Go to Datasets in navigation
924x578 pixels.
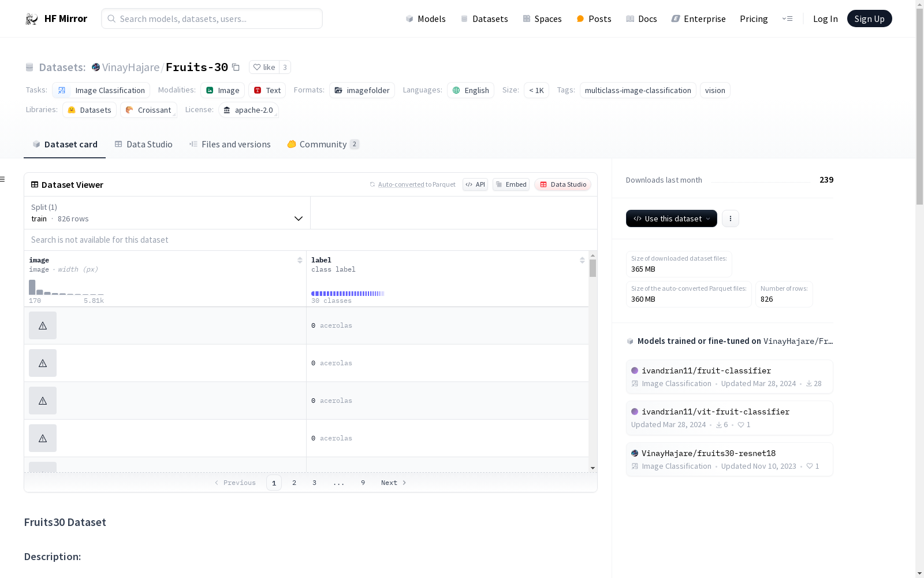tap(484, 19)
